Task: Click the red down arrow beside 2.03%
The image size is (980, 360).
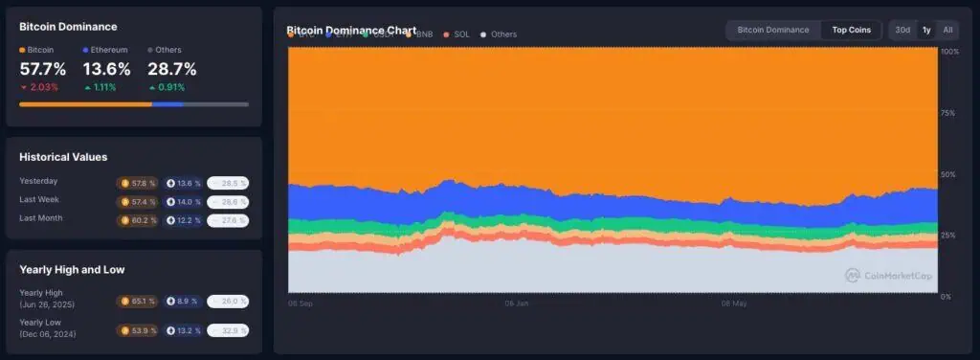Action: [24, 87]
